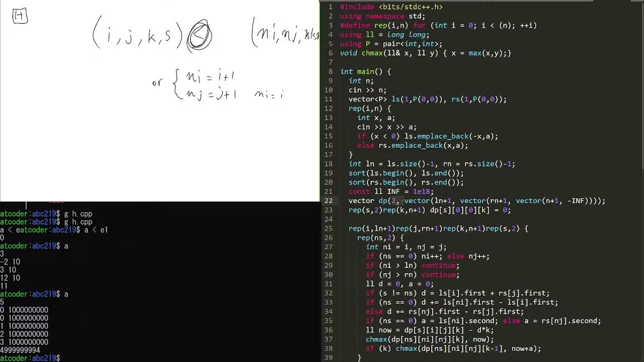The image size is (644, 362).
Task: Click the handwritten 'ni = i+1' note
Action: 210,77
